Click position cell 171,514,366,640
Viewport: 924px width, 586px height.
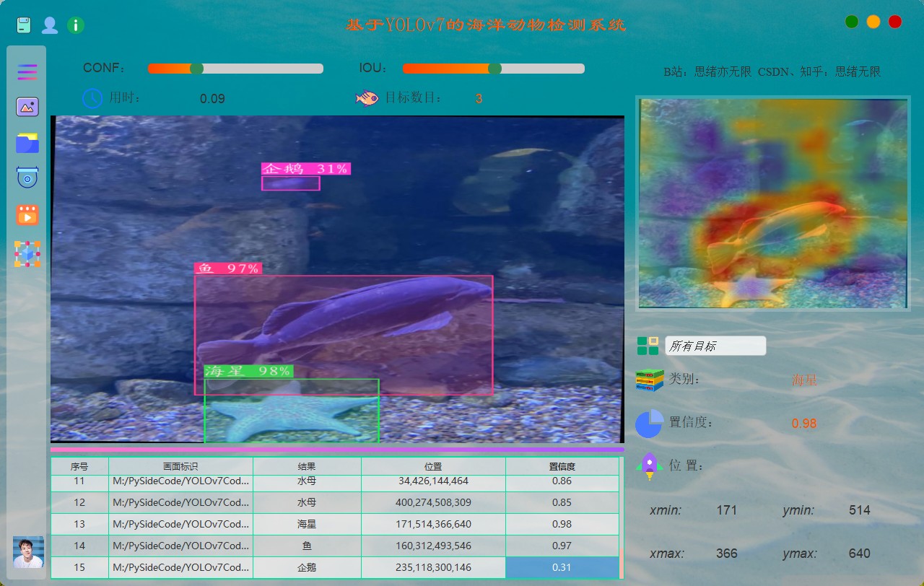point(433,524)
